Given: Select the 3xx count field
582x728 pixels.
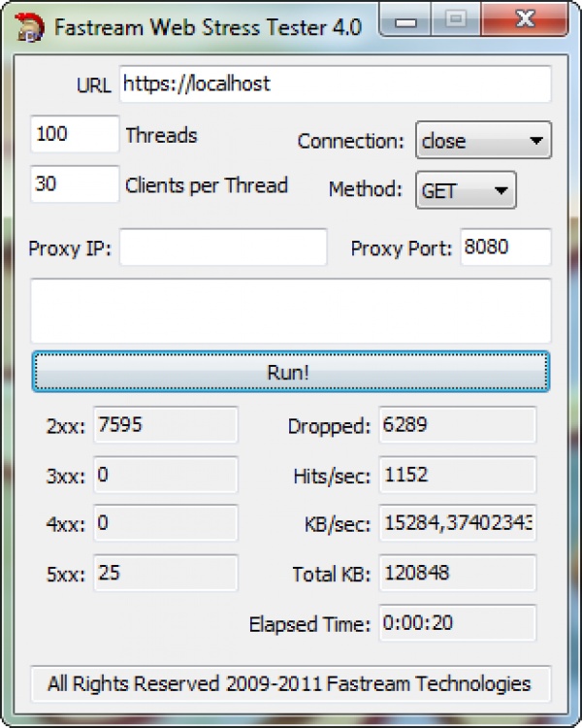Looking at the screenshot, I should [166, 475].
